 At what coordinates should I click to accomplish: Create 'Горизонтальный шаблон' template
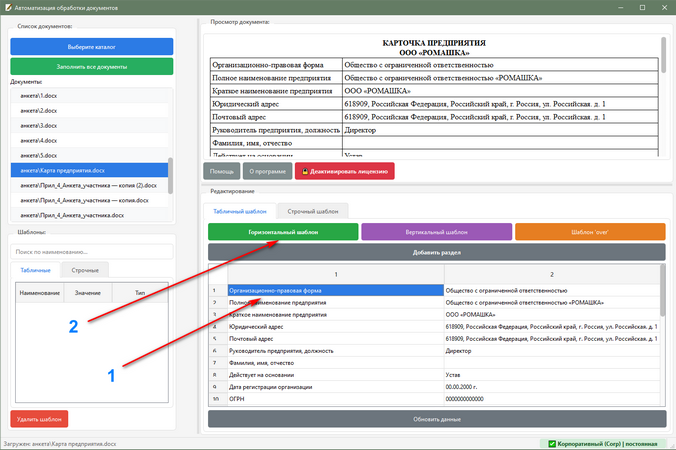point(283,232)
